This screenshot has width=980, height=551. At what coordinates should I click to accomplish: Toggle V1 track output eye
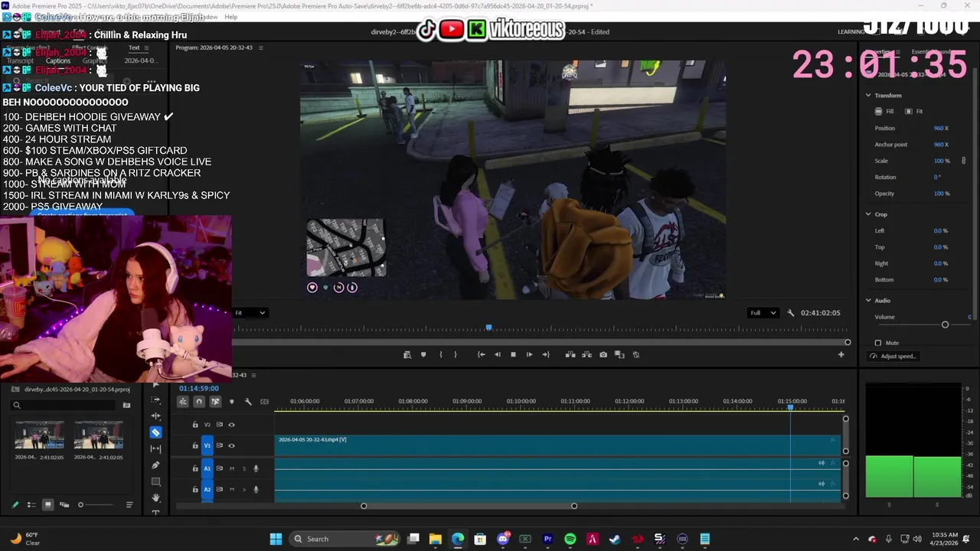231,445
